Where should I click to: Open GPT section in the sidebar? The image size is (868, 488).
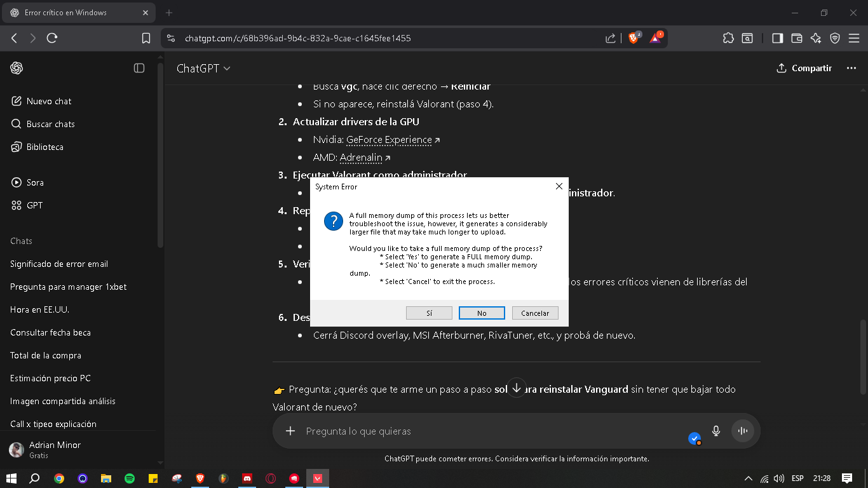(27, 205)
